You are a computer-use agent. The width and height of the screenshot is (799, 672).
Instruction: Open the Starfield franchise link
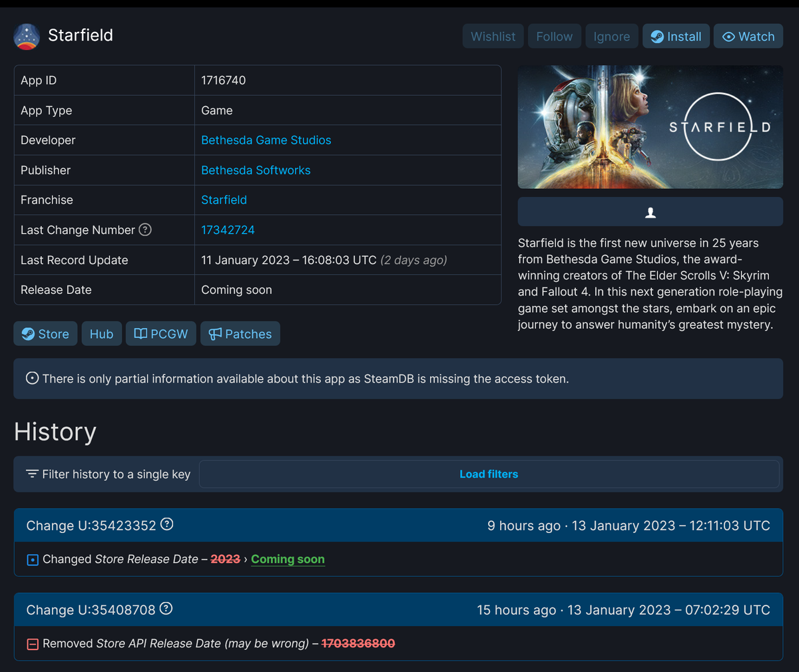(x=224, y=200)
